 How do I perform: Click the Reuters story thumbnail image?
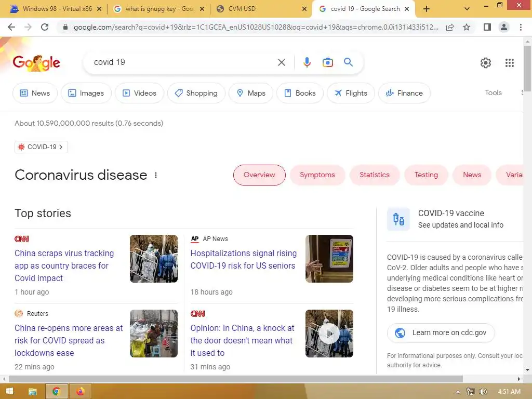[x=154, y=334]
